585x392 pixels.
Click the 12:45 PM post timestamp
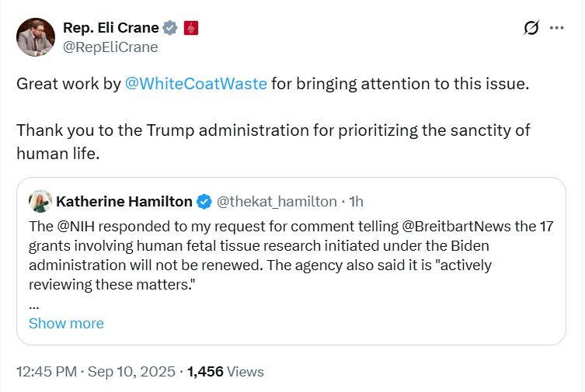(45, 372)
